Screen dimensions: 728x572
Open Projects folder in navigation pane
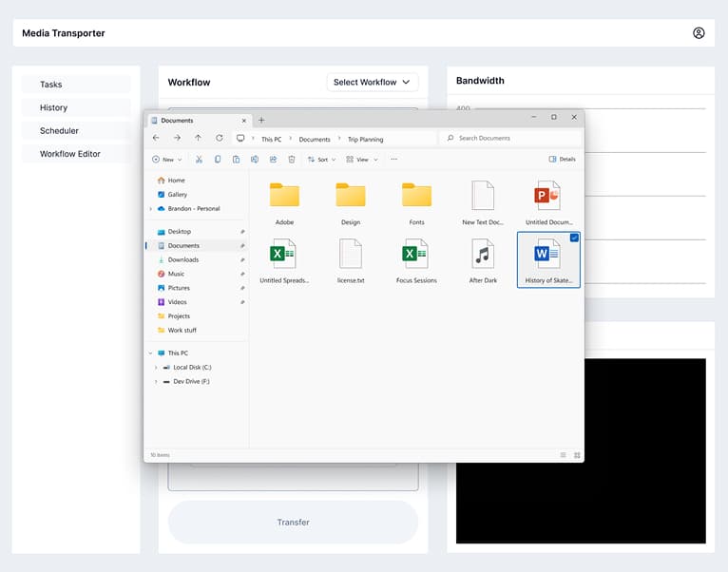179,316
